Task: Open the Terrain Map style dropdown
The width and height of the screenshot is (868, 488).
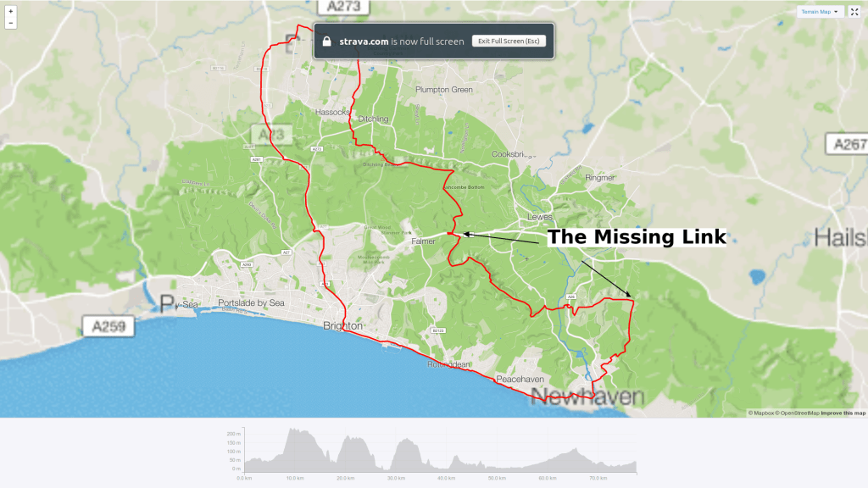Action: [820, 12]
